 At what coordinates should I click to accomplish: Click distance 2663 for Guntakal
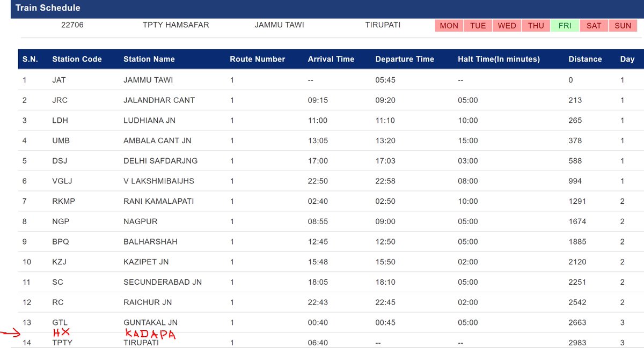[577, 323]
